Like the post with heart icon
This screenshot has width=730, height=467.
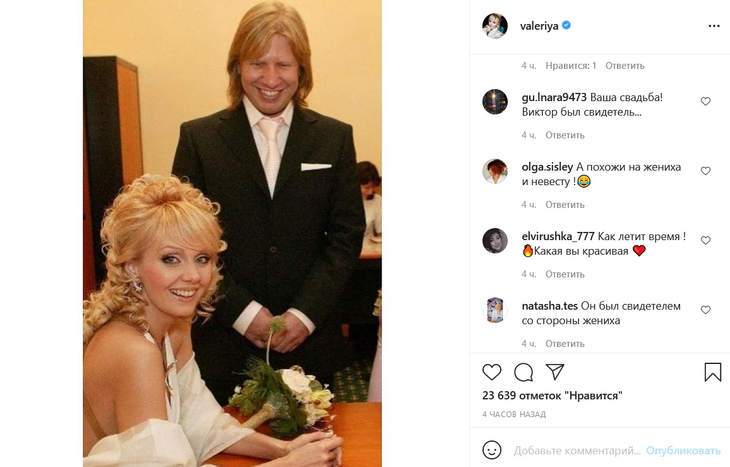click(x=492, y=372)
